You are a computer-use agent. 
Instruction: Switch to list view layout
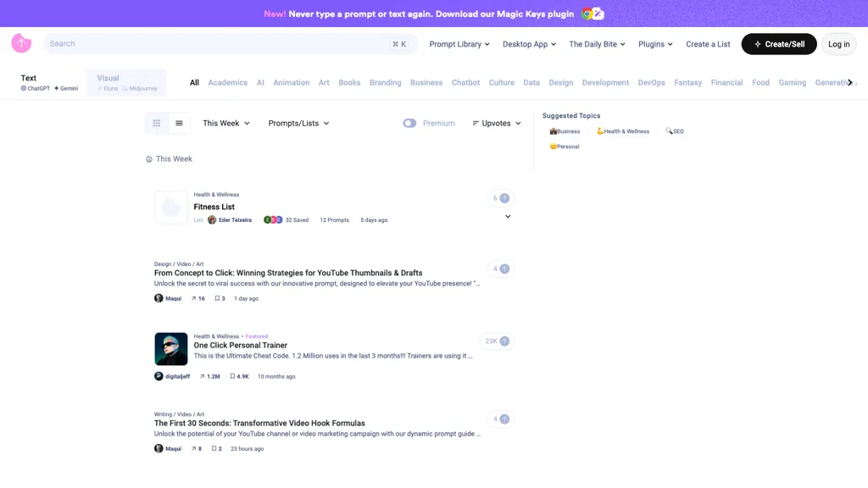179,124
